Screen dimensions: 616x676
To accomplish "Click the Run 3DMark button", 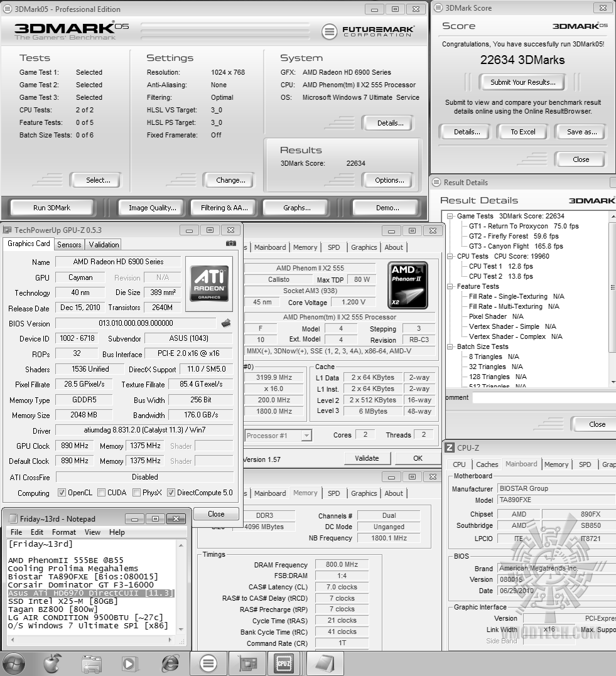I will point(51,208).
